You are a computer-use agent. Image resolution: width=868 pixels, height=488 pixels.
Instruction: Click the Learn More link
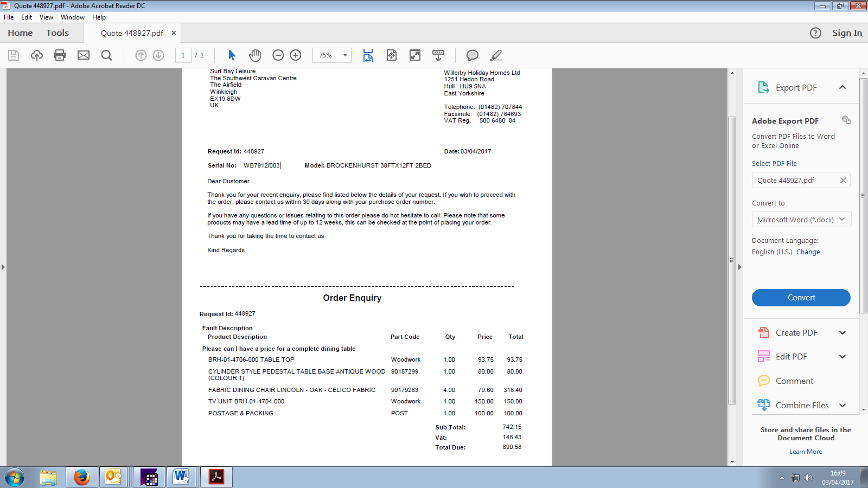(806, 452)
